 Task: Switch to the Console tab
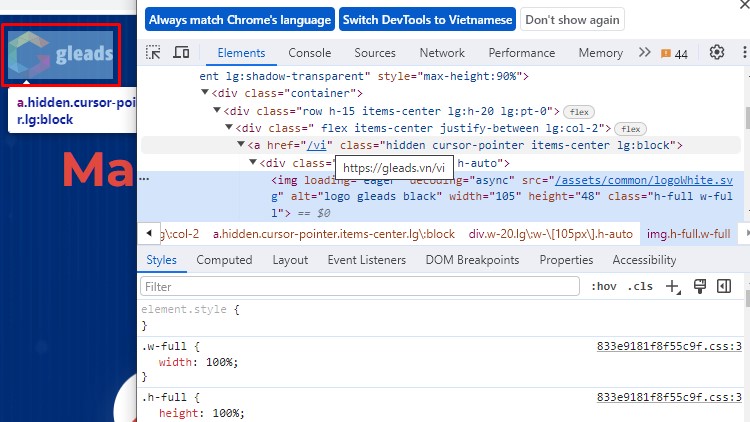[x=309, y=53]
